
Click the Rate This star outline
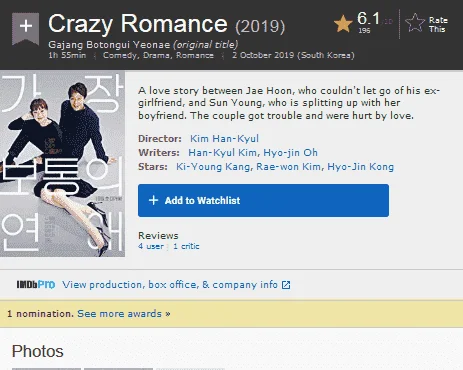click(x=415, y=23)
